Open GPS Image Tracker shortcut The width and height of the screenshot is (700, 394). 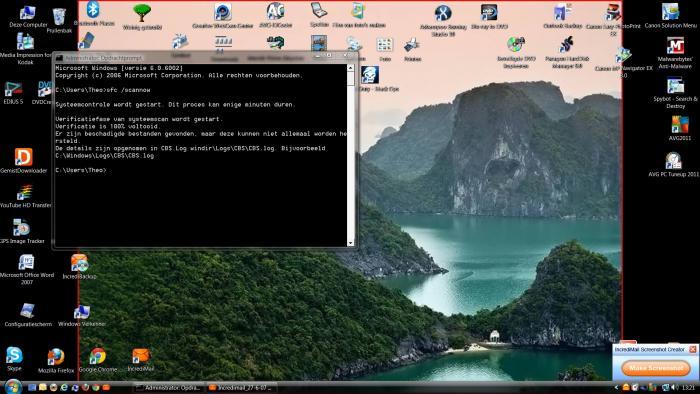coord(21,231)
